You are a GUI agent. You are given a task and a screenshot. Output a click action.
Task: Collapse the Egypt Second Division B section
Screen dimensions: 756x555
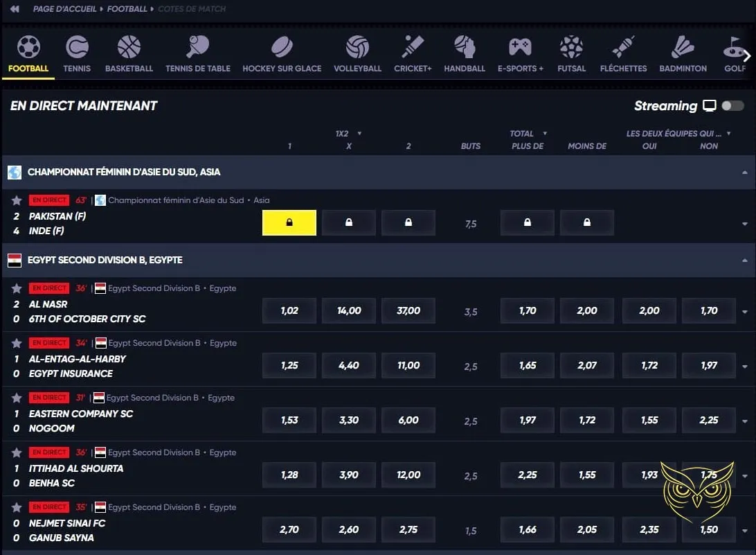746,261
